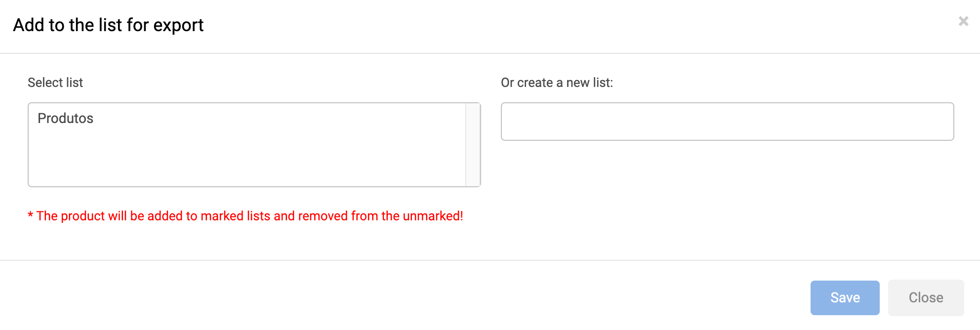Save the export list selection
The width and height of the screenshot is (980, 330).
tap(845, 297)
